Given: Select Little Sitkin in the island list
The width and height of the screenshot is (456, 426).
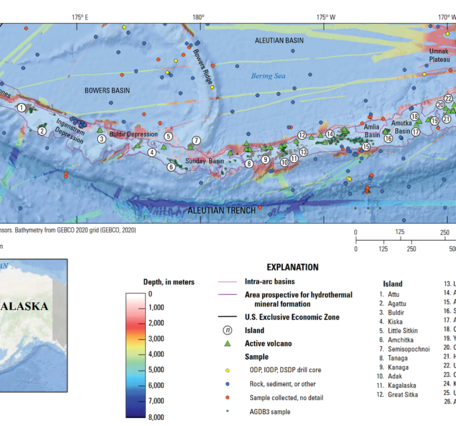Looking at the screenshot, I should [x=403, y=331].
